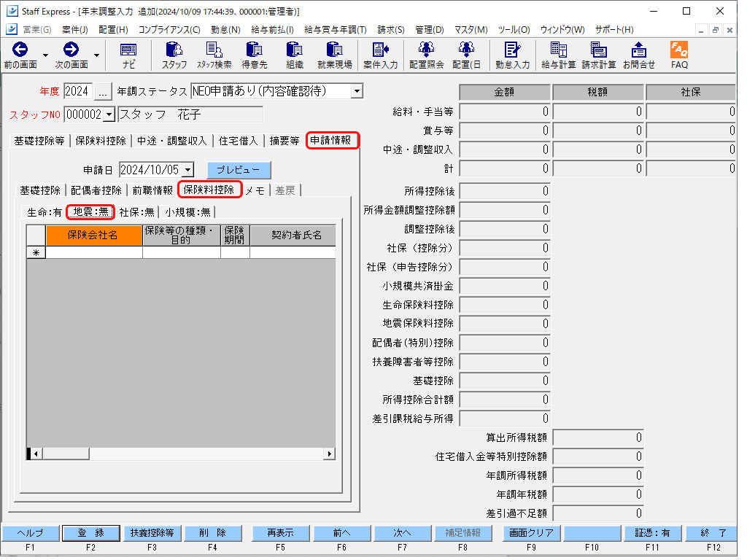Switch to the 中途・調整収入 tab
The height and width of the screenshot is (560, 747).
(171, 141)
